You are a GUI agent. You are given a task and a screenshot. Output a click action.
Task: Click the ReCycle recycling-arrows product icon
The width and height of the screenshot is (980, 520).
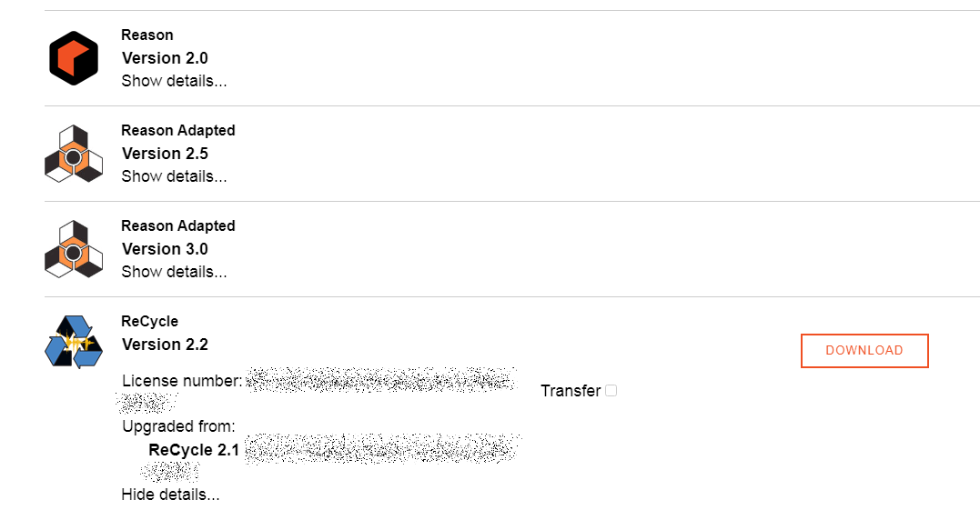click(x=74, y=342)
